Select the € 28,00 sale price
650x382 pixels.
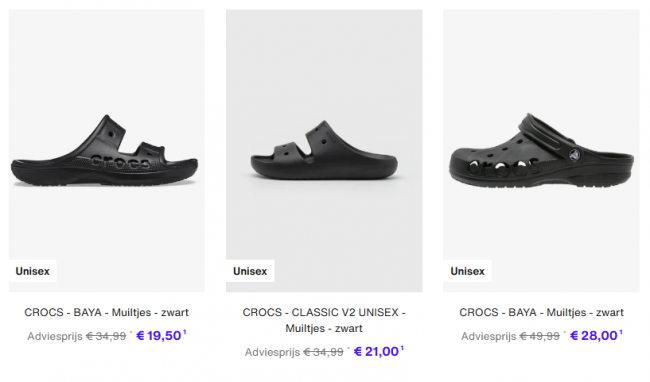pyautogui.click(x=594, y=336)
